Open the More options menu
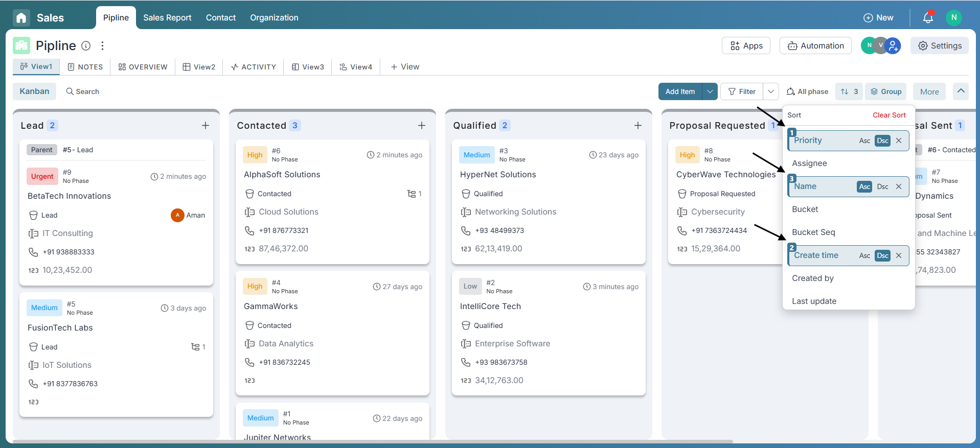 point(929,91)
